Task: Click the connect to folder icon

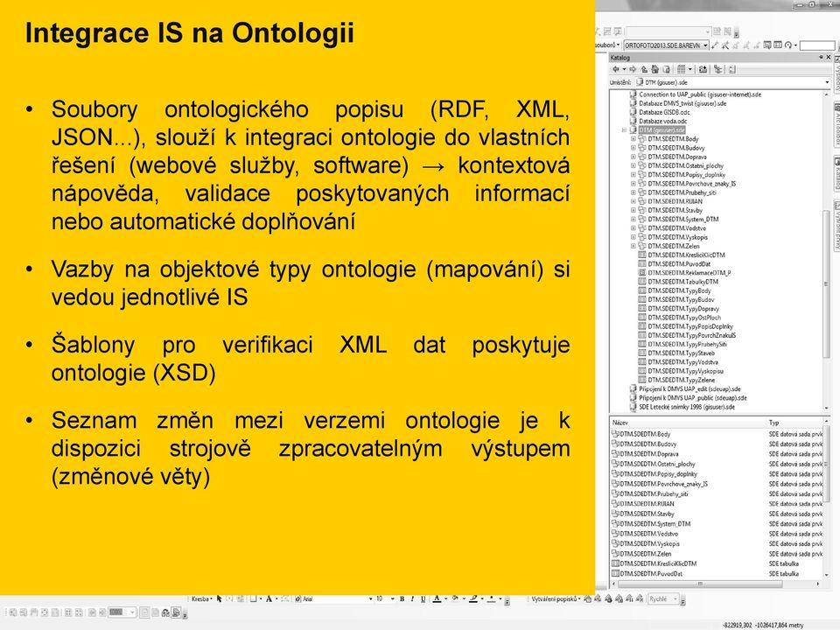Action: (703, 70)
